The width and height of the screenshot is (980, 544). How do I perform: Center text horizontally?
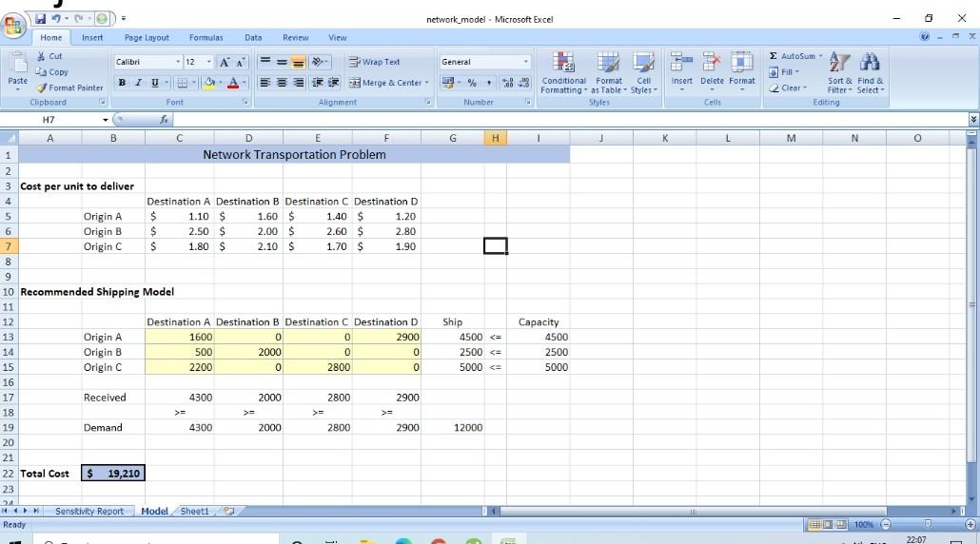[282, 83]
